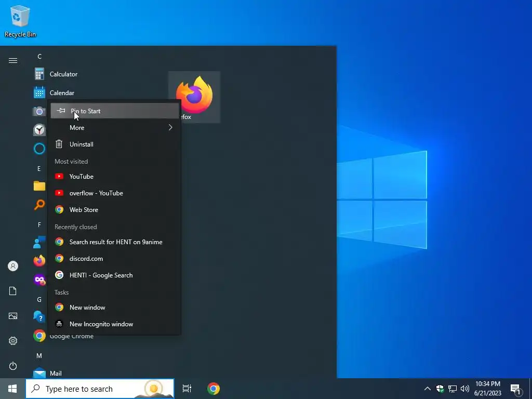Open Settings gear in Start sidebar
This screenshot has height=399, width=532.
pos(13,341)
